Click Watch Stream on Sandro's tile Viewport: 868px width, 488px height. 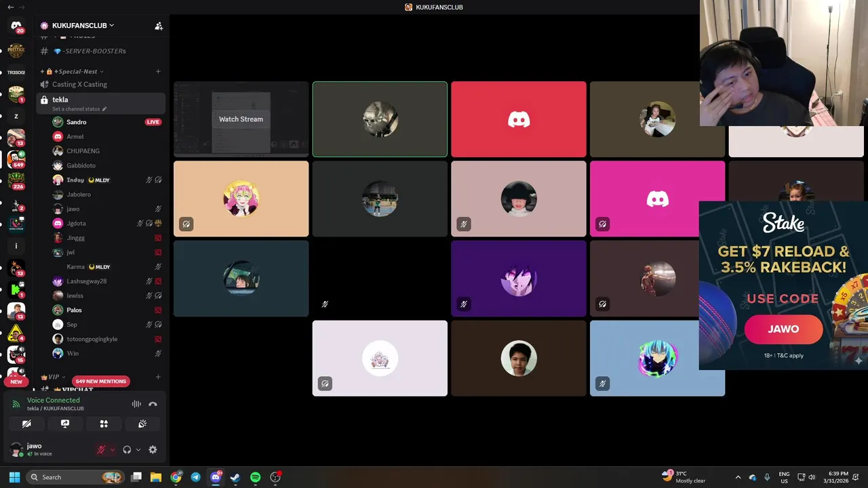[x=241, y=119]
